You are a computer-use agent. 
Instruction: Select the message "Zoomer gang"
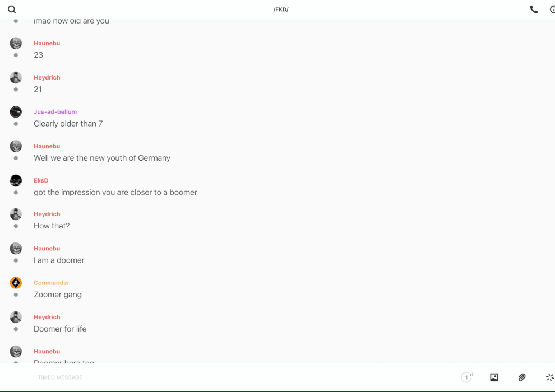(58, 295)
